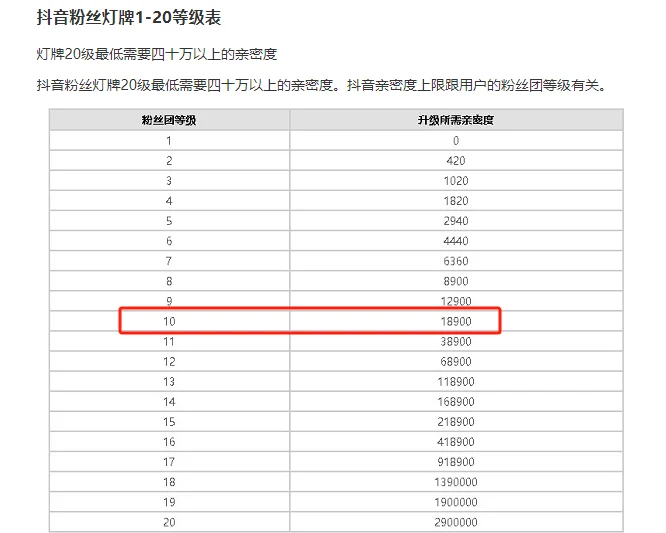
Task: Click the intimacy value 418900
Action: (x=456, y=442)
